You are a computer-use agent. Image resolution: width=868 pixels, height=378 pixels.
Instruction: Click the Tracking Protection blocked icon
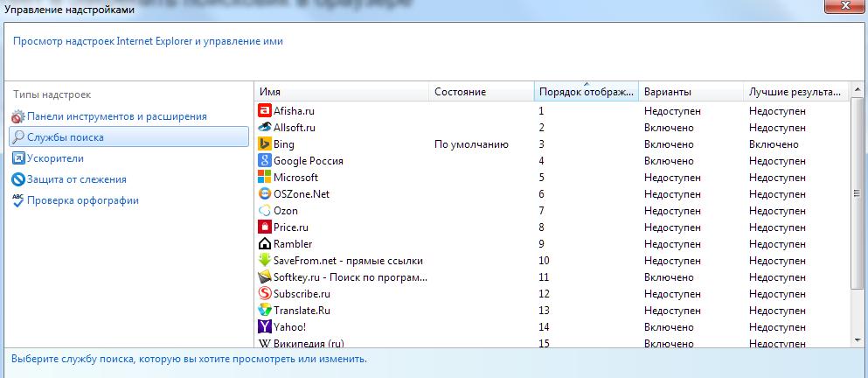[x=18, y=179]
